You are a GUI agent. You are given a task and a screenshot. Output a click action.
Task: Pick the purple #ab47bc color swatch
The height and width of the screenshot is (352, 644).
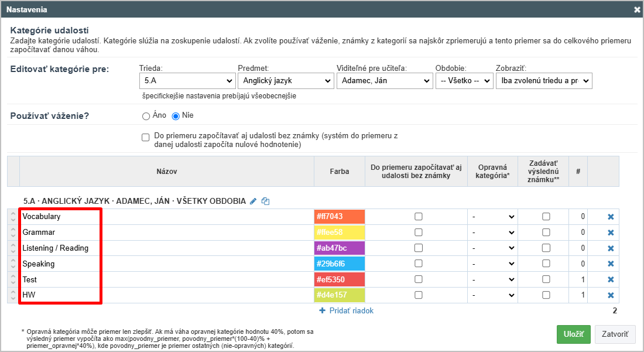pyautogui.click(x=340, y=248)
